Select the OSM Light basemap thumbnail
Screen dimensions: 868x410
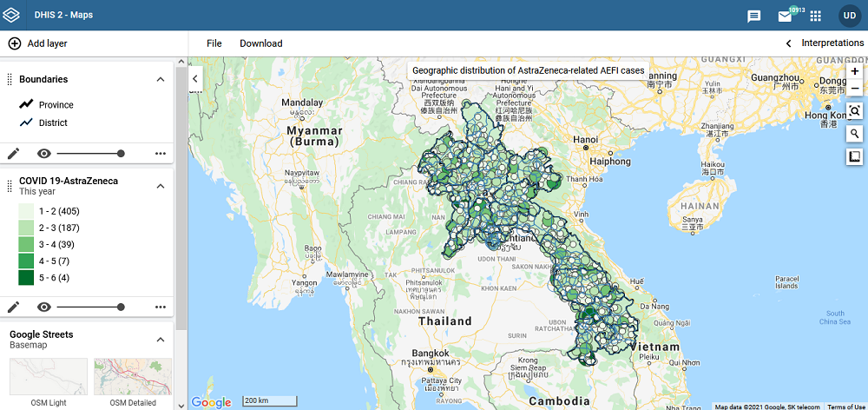pos(49,376)
